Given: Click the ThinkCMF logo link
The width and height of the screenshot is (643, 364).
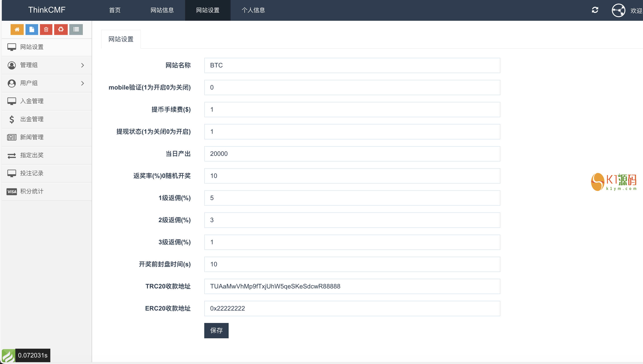Looking at the screenshot, I should coord(47,10).
